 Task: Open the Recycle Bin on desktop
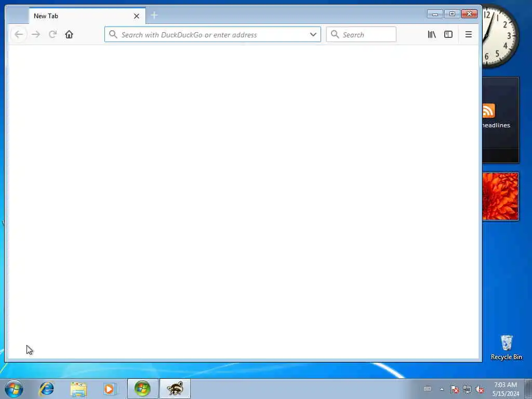tap(506, 348)
